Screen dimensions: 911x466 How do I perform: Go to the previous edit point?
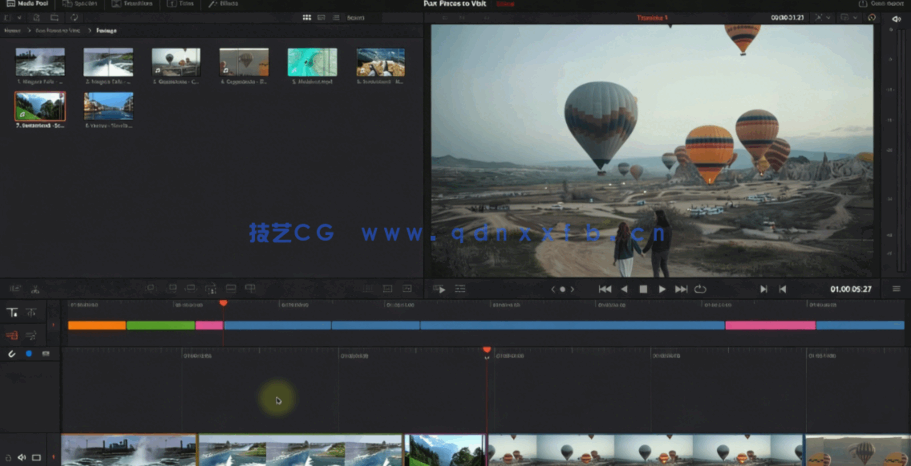click(783, 289)
